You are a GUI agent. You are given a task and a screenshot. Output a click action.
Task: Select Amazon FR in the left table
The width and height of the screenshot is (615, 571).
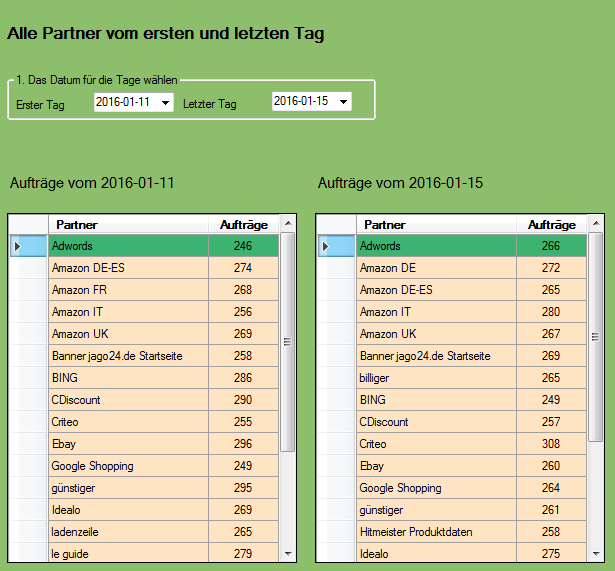pos(128,290)
